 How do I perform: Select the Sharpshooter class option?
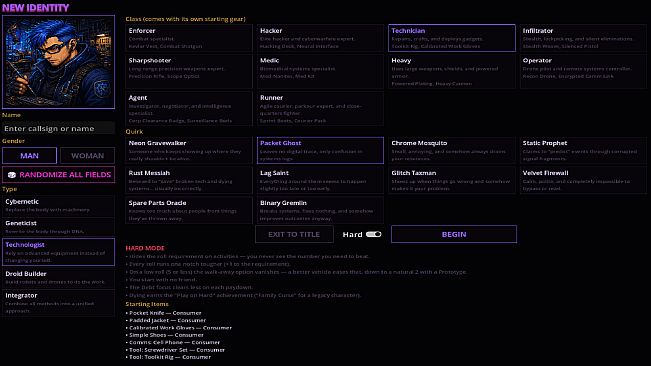coord(189,71)
